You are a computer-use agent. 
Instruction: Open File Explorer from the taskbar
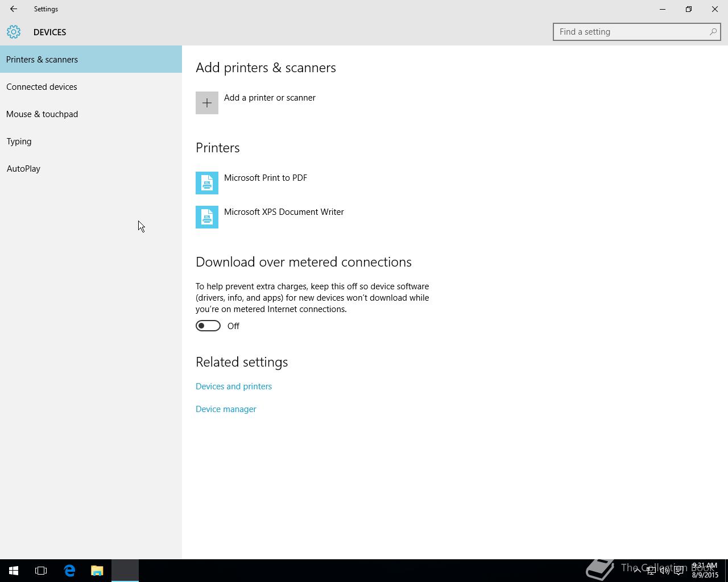pyautogui.click(x=97, y=571)
